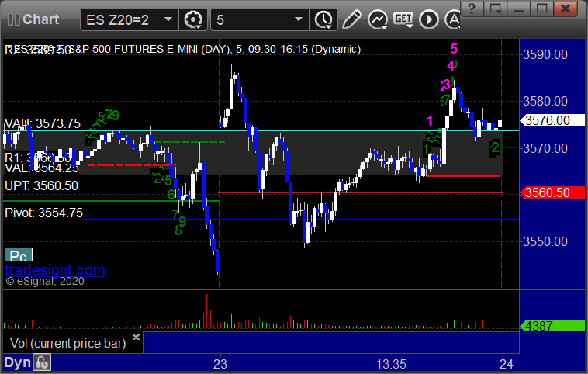Open the time template clock icon
The height and width of the screenshot is (374, 588).
(x=323, y=19)
